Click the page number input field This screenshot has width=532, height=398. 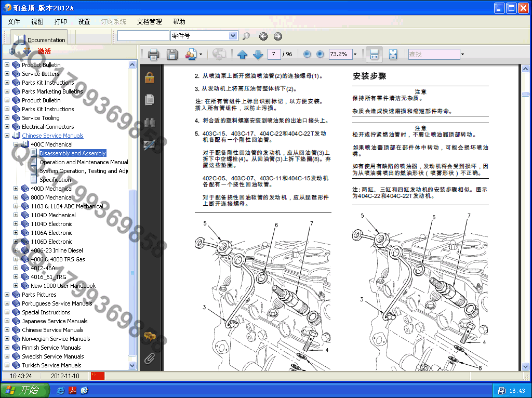pos(273,54)
